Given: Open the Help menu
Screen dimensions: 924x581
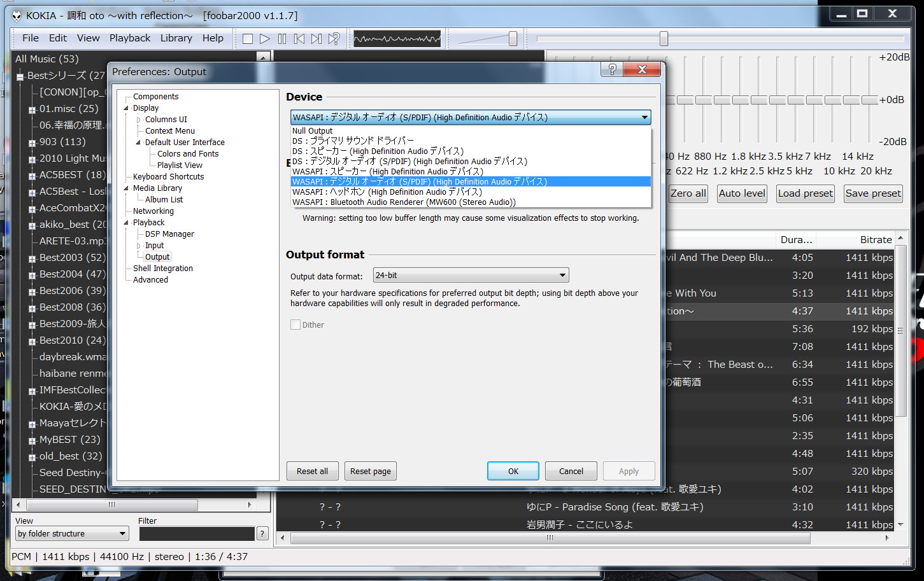Looking at the screenshot, I should [213, 38].
